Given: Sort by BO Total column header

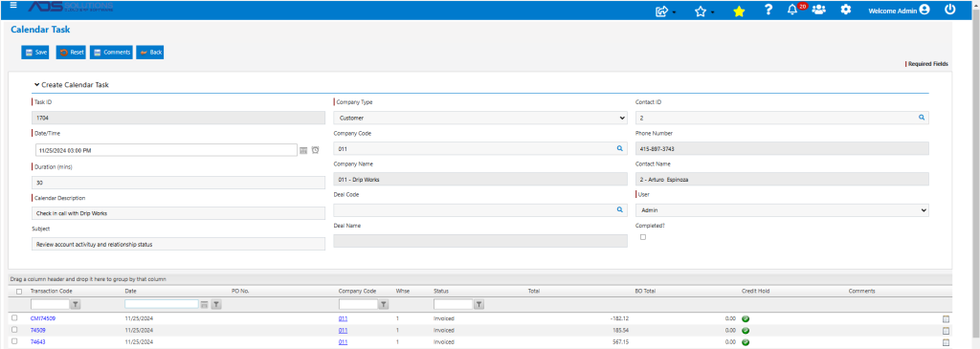Looking at the screenshot, I should coord(644,291).
